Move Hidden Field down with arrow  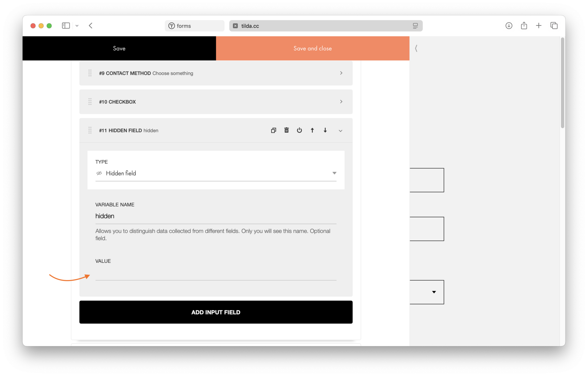point(325,130)
